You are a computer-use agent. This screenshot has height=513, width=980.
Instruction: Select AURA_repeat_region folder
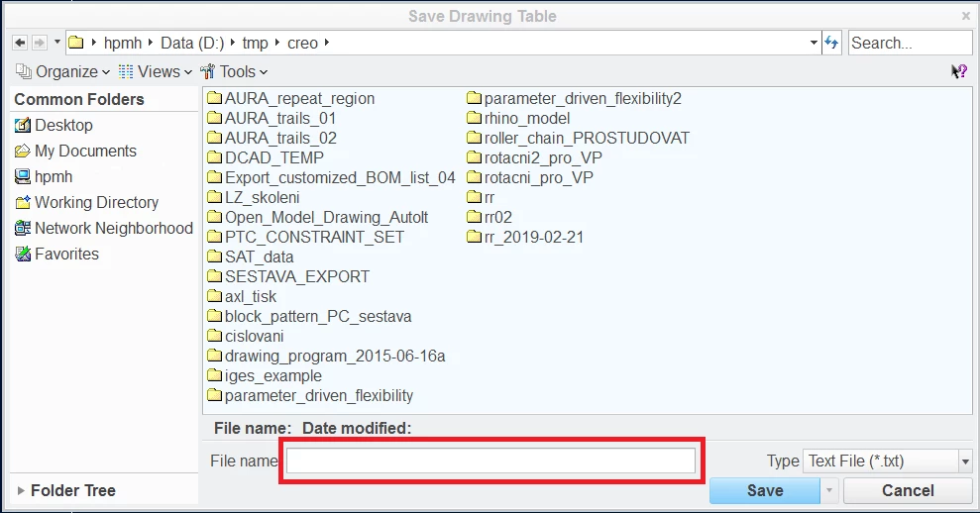tap(291, 98)
